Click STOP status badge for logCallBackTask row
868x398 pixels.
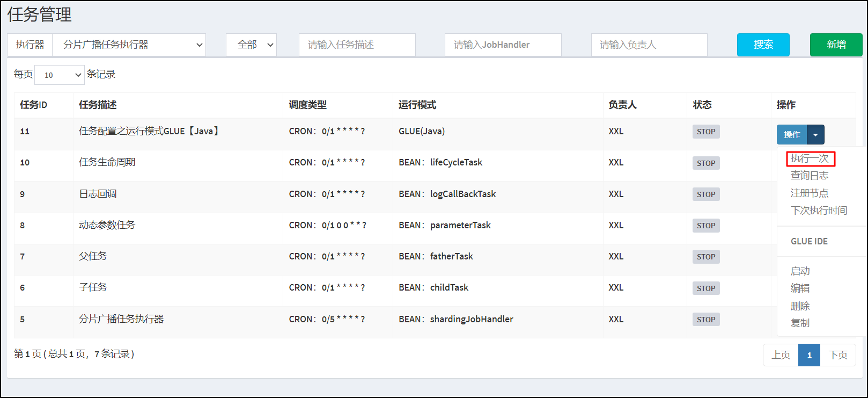(706, 194)
